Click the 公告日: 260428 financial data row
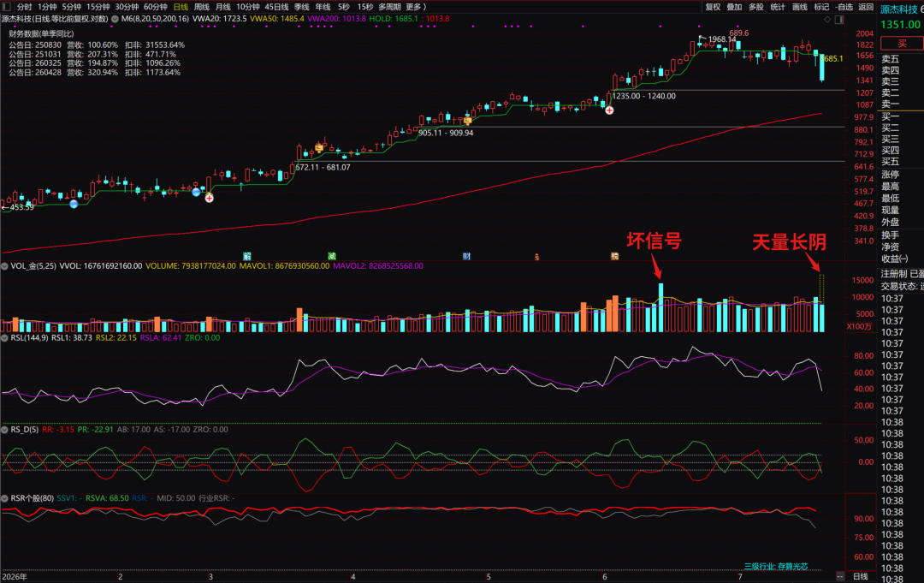 tap(94, 73)
